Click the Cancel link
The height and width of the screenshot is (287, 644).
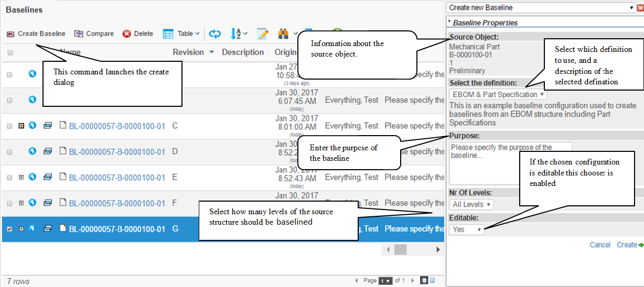click(x=599, y=245)
